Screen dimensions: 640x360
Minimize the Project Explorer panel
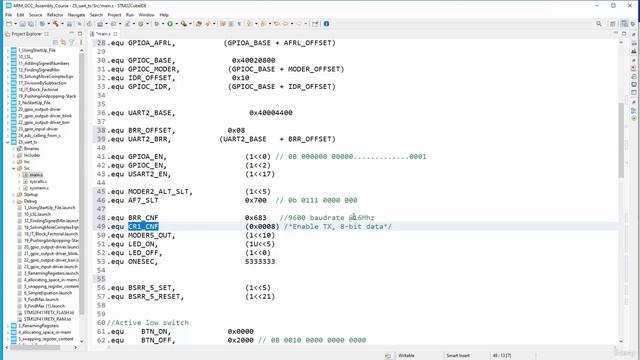pyautogui.click(x=72, y=34)
